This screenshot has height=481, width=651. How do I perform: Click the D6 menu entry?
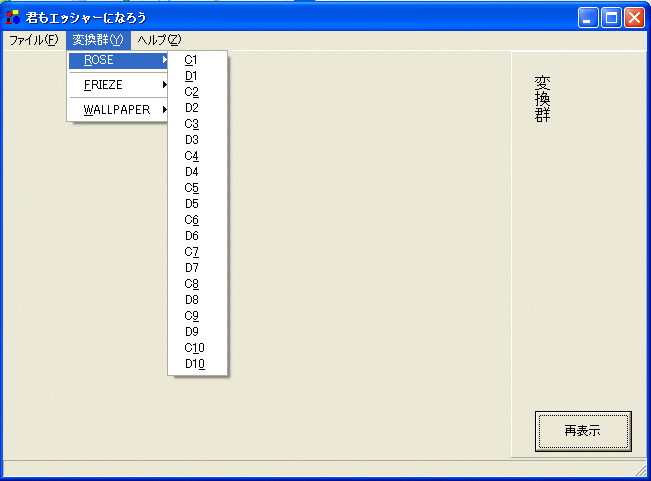coord(198,236)
